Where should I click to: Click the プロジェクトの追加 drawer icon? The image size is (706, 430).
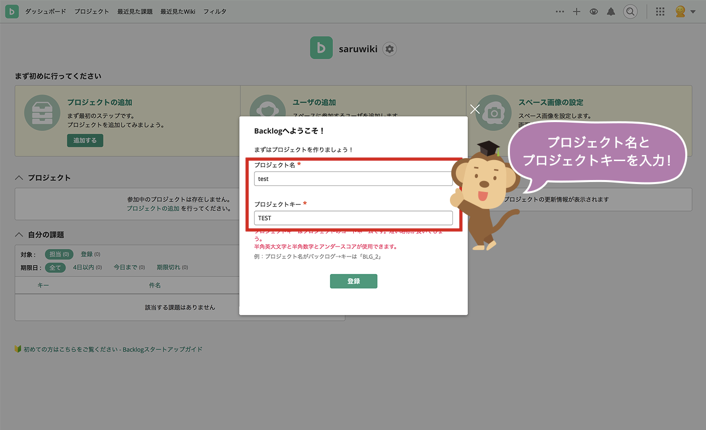coord(42,113)
